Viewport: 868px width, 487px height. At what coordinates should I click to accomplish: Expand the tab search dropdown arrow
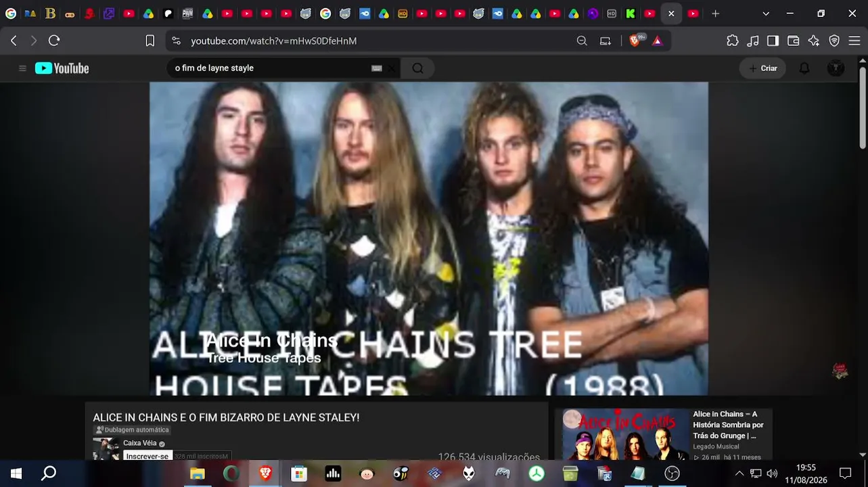pyautogui.click(x=766, y=14)
